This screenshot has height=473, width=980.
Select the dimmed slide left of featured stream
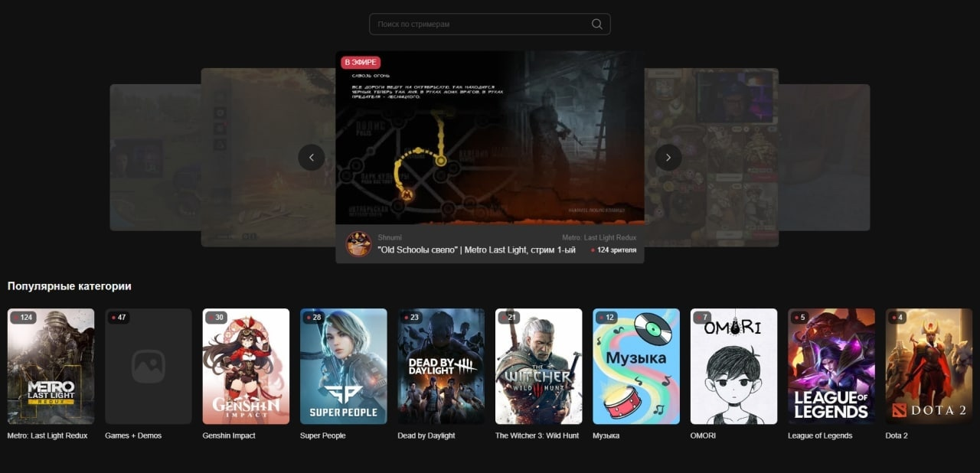click(x=268, y=157)
